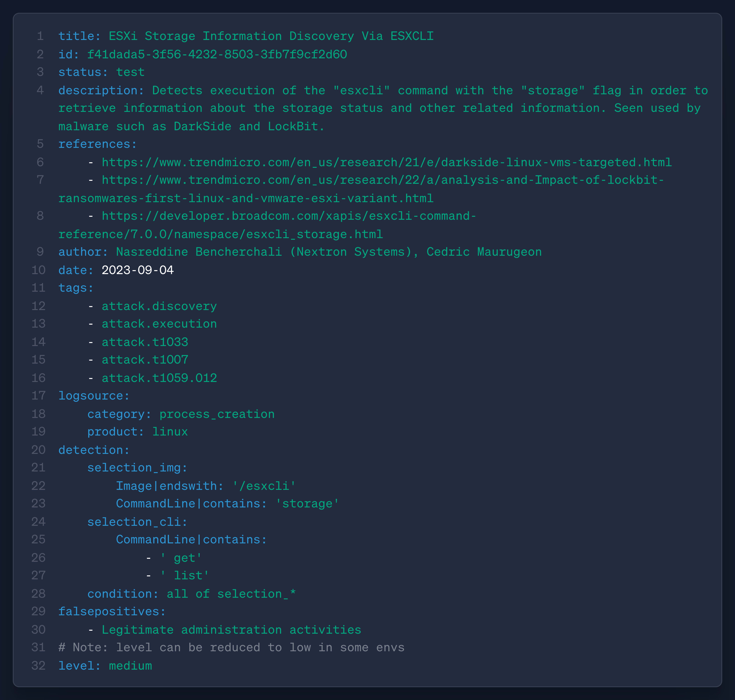This screenshot has width=735, height=700.
Task: Click the attack.discovery tag
Action: click(159, 306)
